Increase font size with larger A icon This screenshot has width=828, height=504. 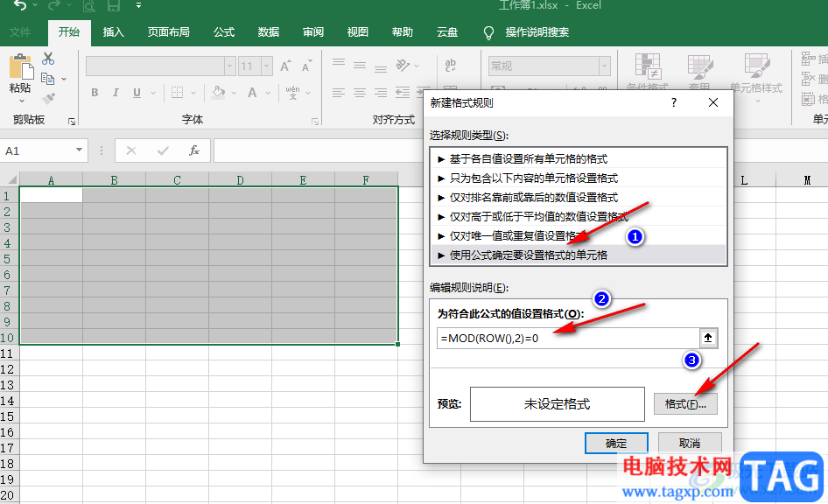pos(285,66)
